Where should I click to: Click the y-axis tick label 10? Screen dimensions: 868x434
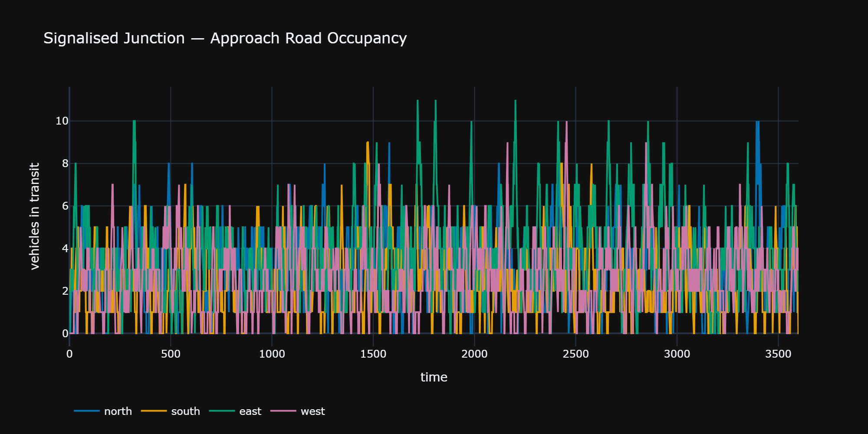pos(62,121)
